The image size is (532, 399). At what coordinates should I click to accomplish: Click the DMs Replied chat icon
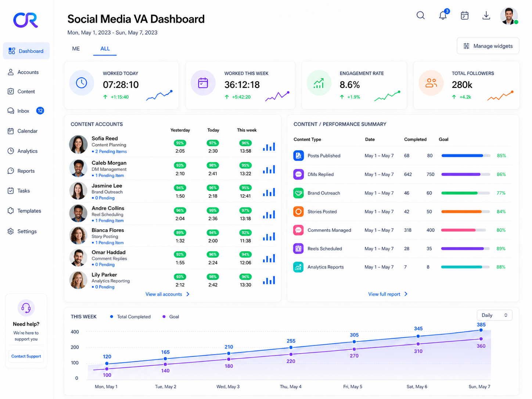click(298, 174)
